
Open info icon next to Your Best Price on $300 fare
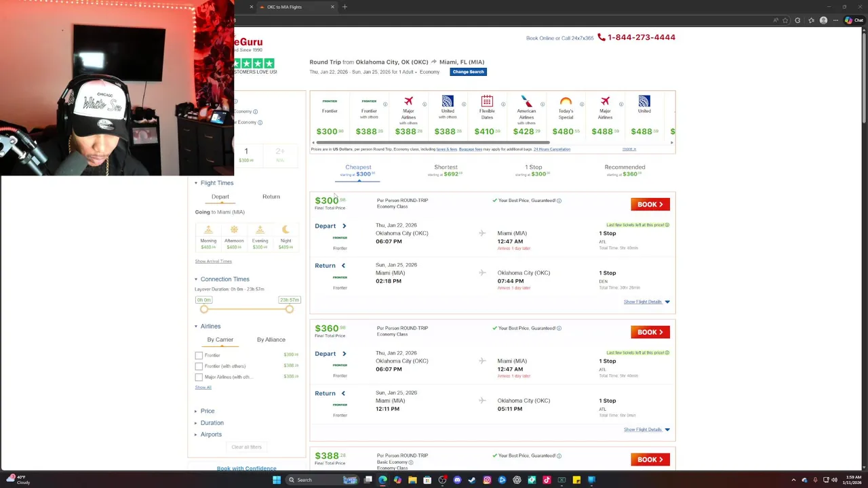[559, 201]
